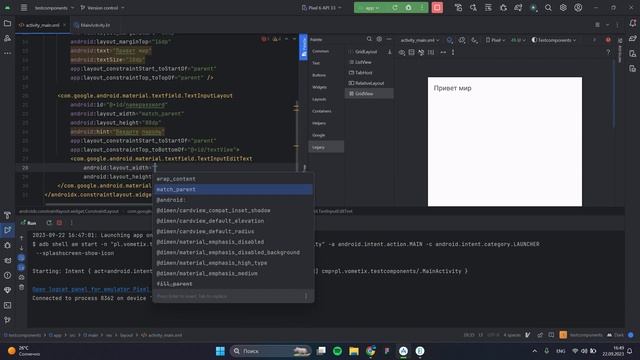The height and width of the screenshot is (360, 640).
Task: Expand the testcomponents project dropdown
Action: point(54,8)
